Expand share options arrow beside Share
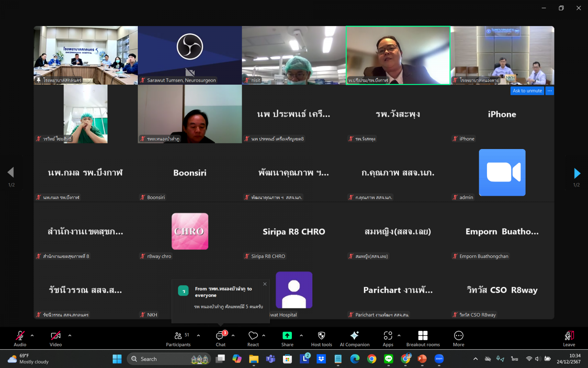Viewport: 588px width, 368px height. pyautogui.click(x=301, y=336)
